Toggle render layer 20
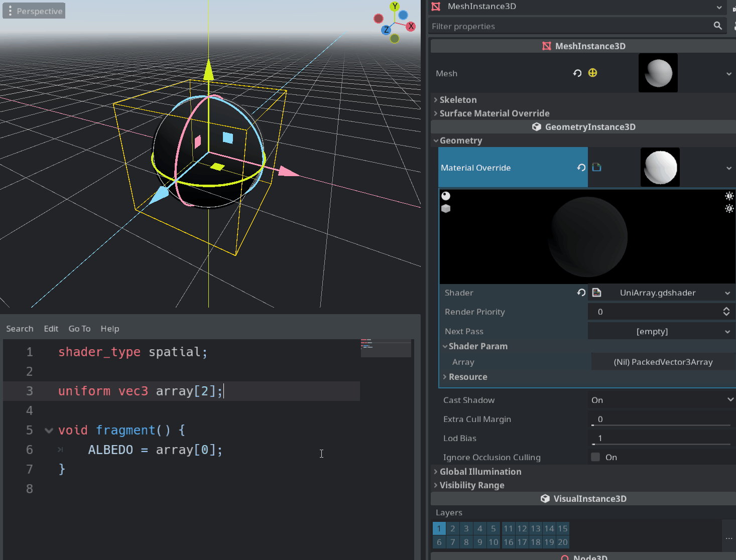The height and width of the screenshot is (560, 736). [562, 542]
